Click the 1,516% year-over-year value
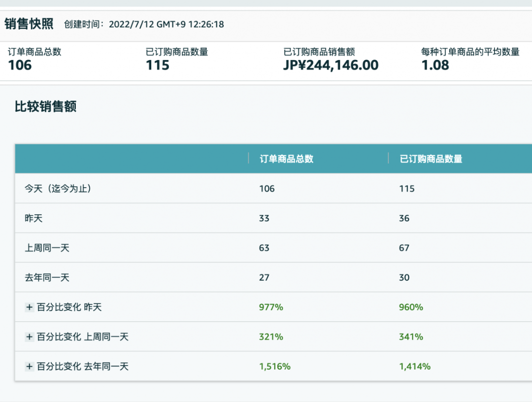The height and width of the screenshot is (402, 532). tap(274, 366)
